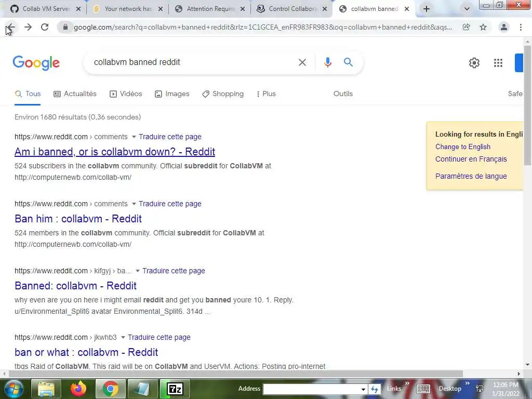Screen dimensions: 532x399
Task: Go to Google logo home
Action: (x=36, y=63)
